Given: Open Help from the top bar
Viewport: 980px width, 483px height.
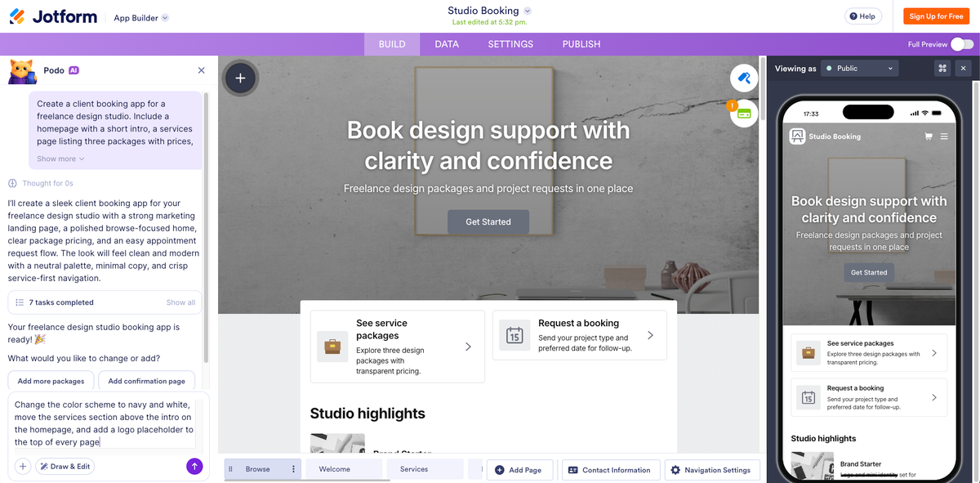Looking at the screenshot, I should click(x=862, y=16).
